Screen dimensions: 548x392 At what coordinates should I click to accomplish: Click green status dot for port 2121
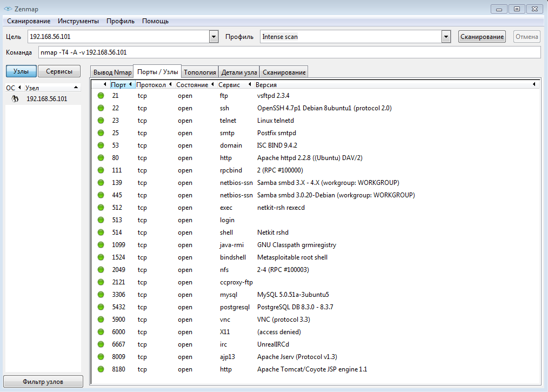(101, 282)
